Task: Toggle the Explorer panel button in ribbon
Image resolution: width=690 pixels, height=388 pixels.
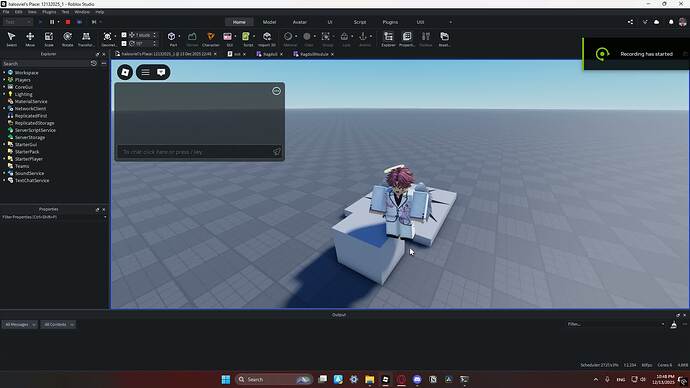Action: (388, 39)
